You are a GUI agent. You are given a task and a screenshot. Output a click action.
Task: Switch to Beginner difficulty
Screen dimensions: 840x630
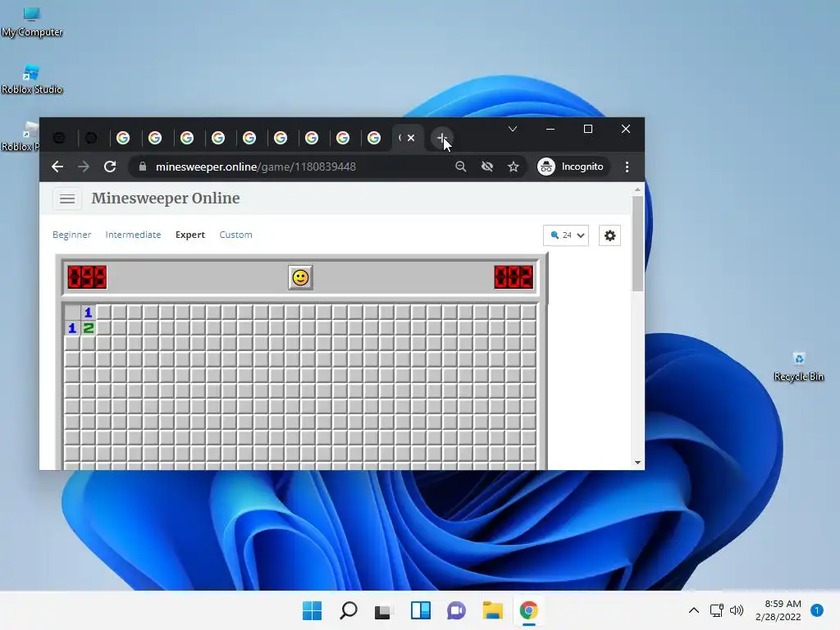point(72,235)
